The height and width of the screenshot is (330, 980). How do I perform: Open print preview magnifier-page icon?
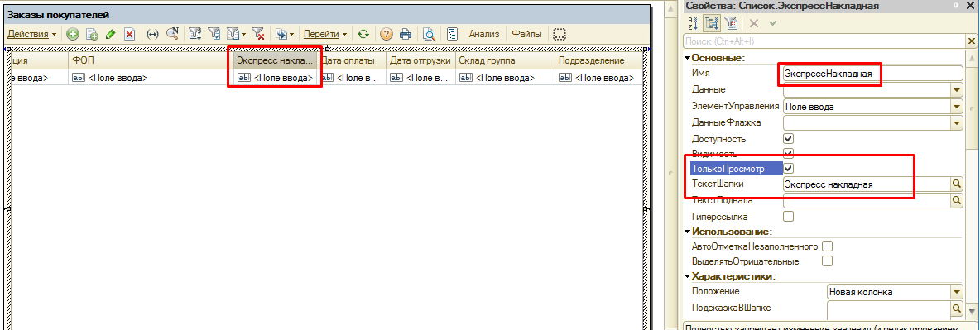[x=429, y=34]
